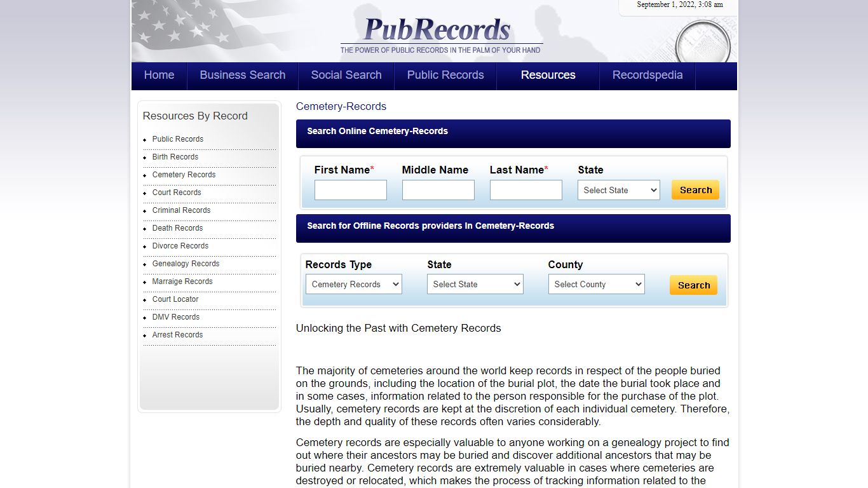Go to Business Search tab
The image size is (868, 488).
point(243,75)
